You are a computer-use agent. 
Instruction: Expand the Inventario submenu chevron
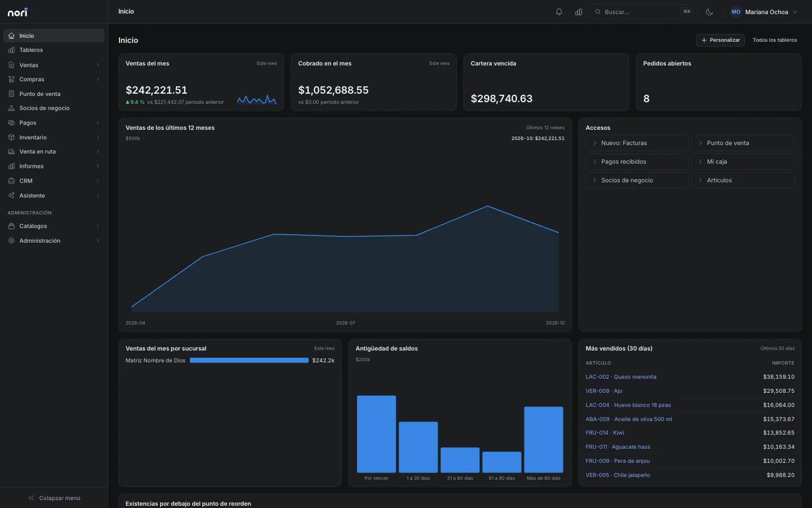[98, 137]
